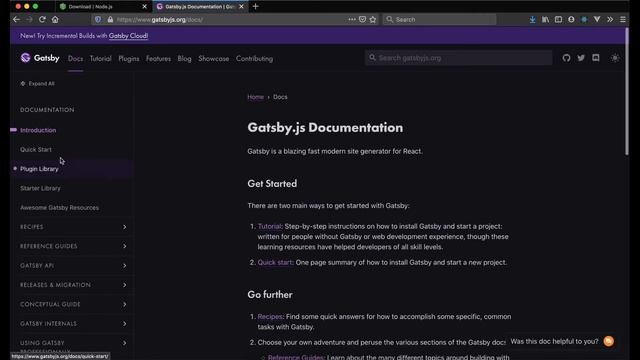Click the browser Search box
The width and height of the screenshot is (640, 360).
tap(439, 19)
